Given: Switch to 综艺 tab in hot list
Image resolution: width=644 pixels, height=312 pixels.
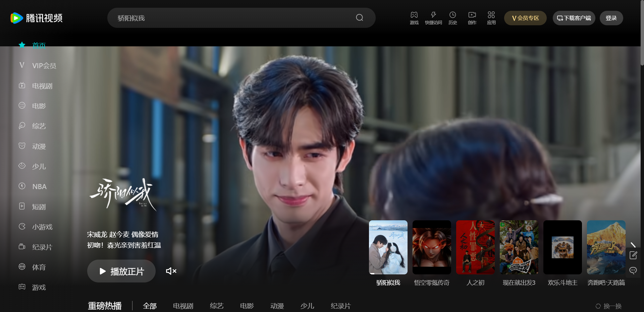Looking at the screenshot, I should click(216, 306).
